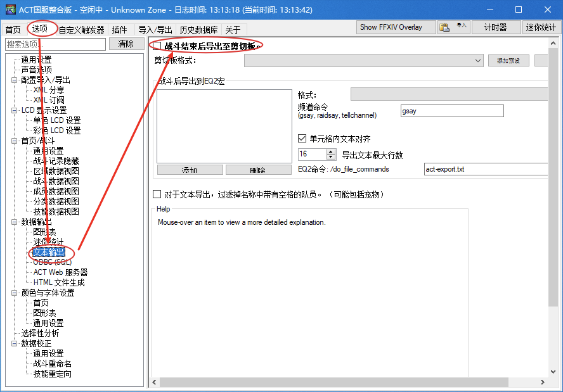This screenshot has height=392, width=563.
Task: Collapse the 数据校正 tree node
Action: (15, 344)
